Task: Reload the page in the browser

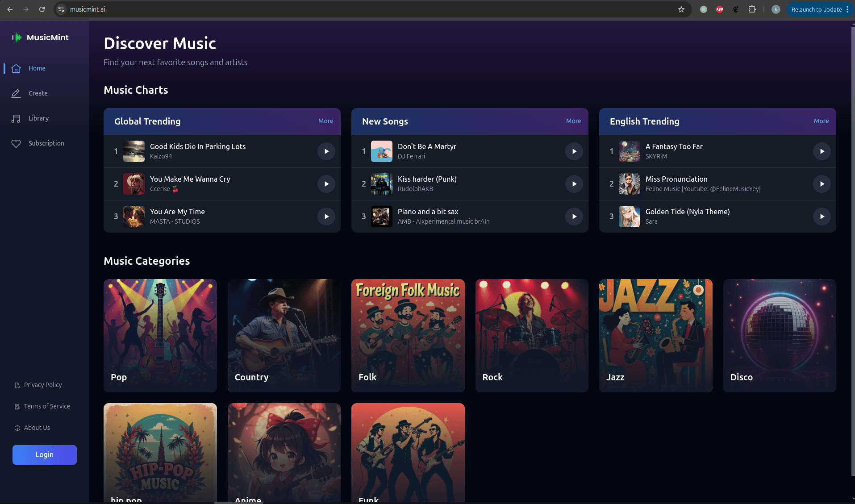Action: click(x=42, y=9)
